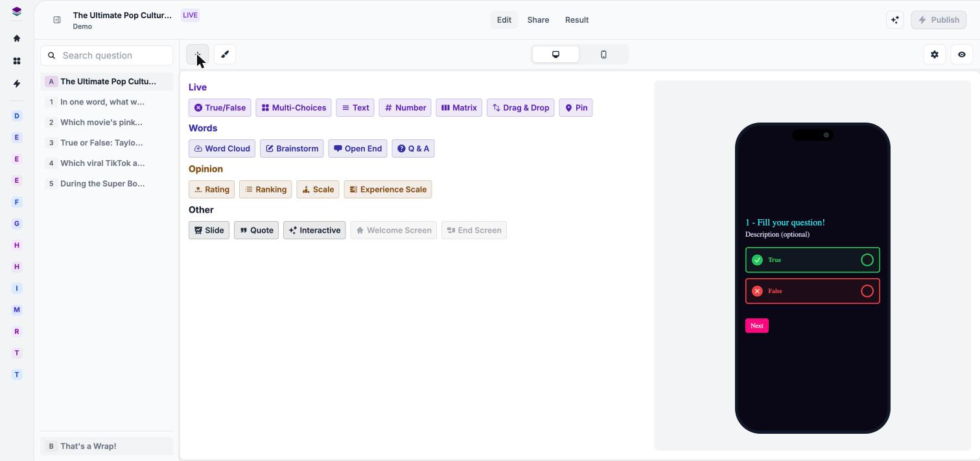Select question 1 'In one word, what w...'
This screenshot has width=980, height=461.
pos(107,102)
